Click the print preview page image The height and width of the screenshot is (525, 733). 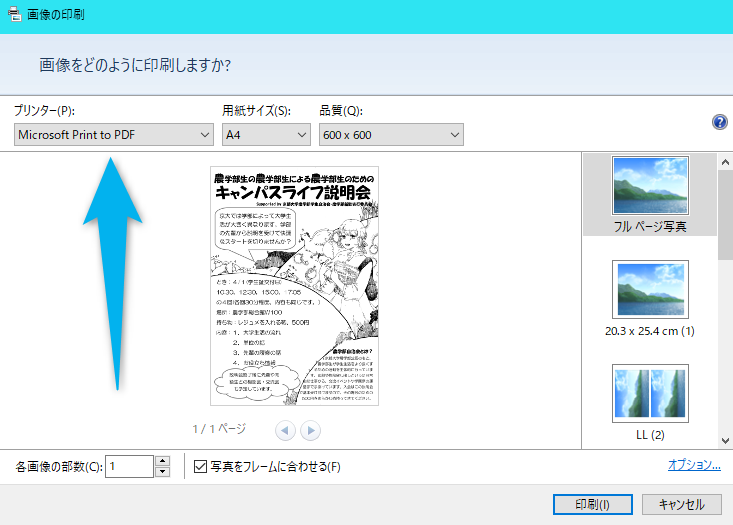[294, 285]
